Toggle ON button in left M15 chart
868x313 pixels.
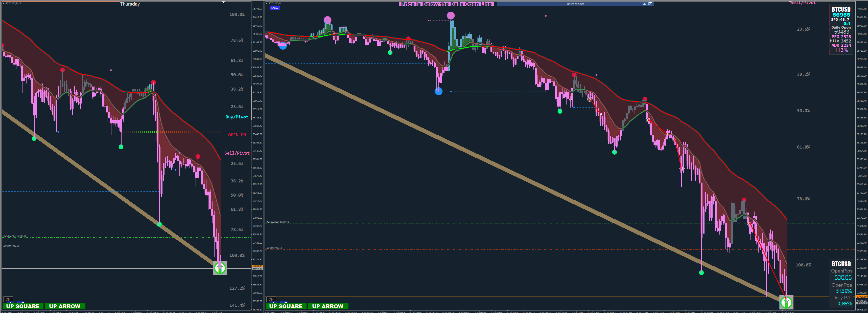point(8,299)
